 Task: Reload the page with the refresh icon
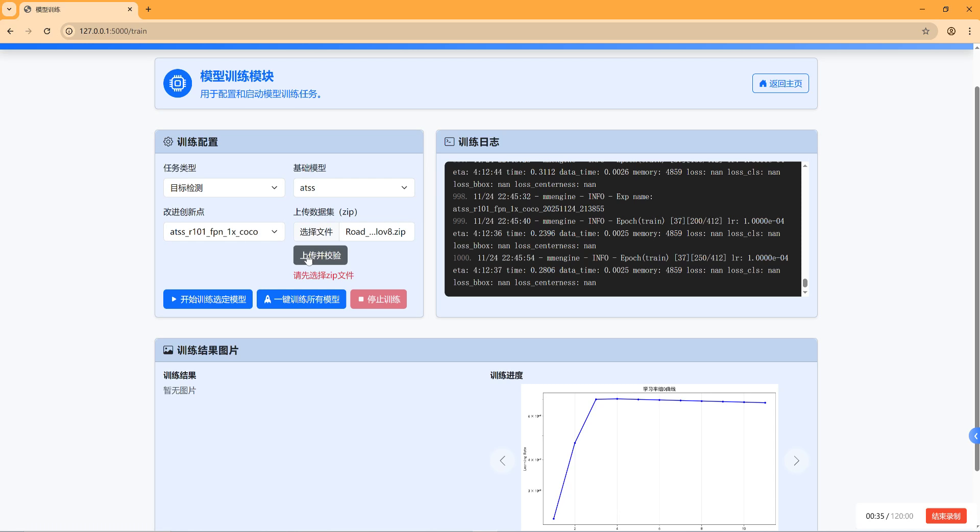coord(47,31)
